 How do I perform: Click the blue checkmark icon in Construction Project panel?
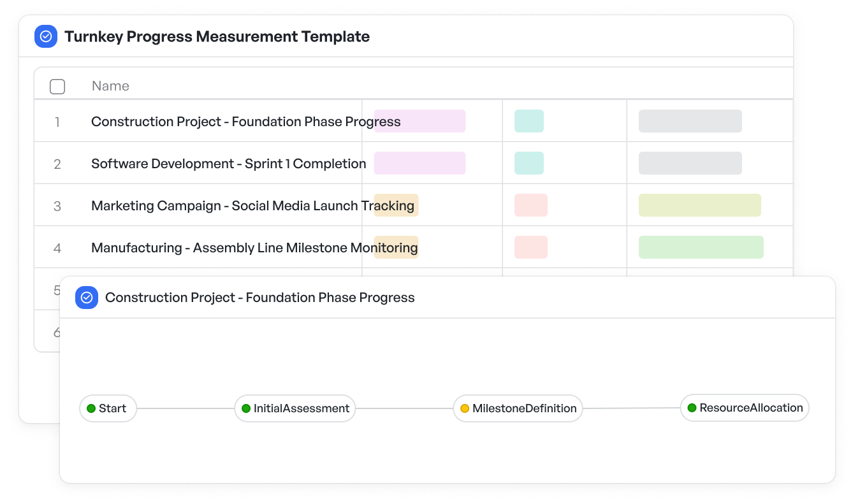click(87, 298)
